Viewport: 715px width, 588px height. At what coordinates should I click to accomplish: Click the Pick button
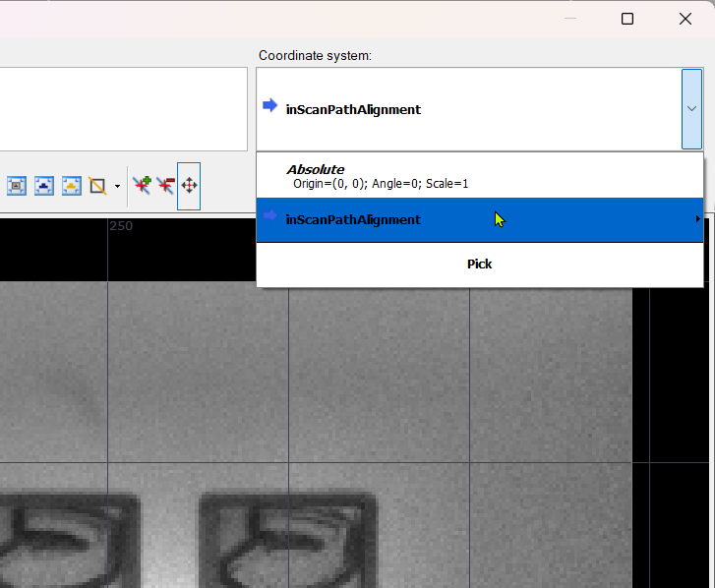[480, 264]
